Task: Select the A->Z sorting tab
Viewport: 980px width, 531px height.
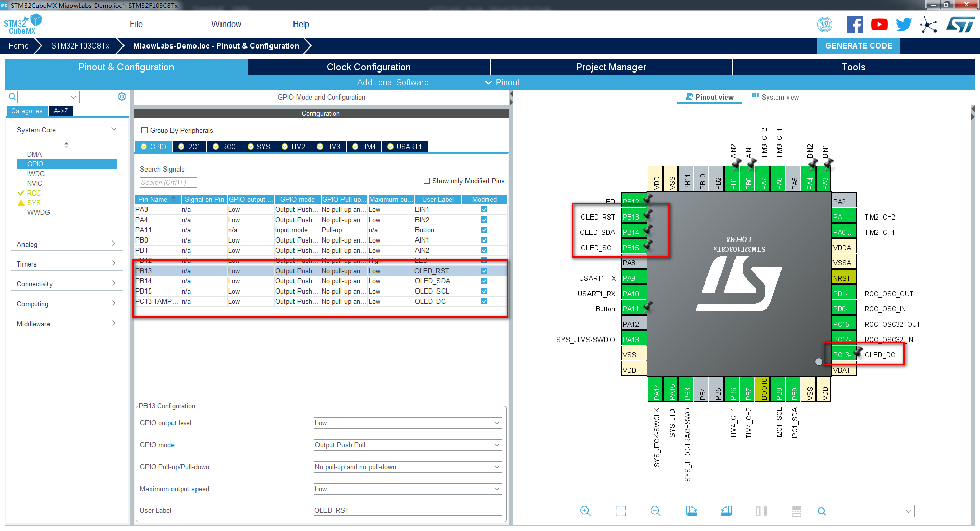Action: pyautogui.click(x=61, y=111)
